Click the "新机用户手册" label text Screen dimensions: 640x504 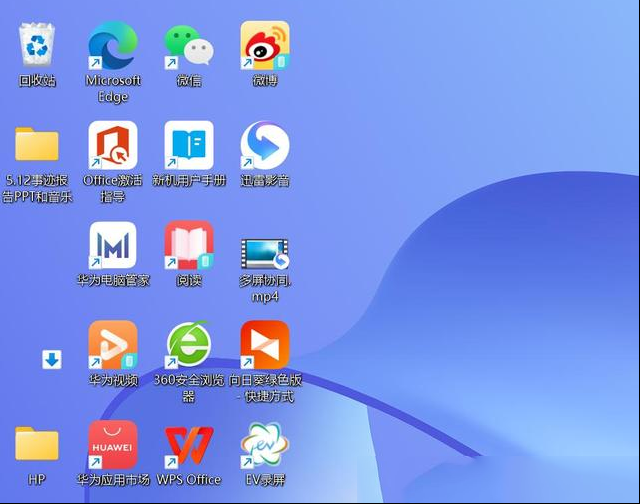pos(189,180)
